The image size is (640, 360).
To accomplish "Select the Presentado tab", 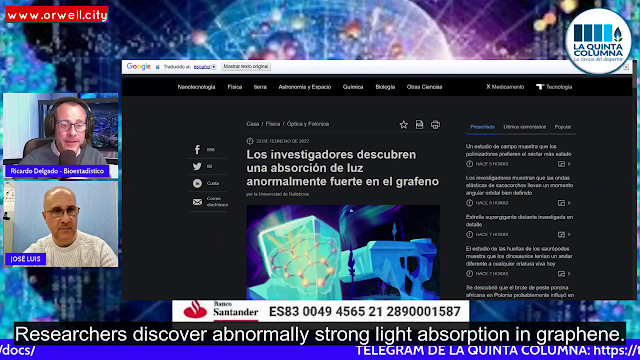I will (x=482, y=127).
